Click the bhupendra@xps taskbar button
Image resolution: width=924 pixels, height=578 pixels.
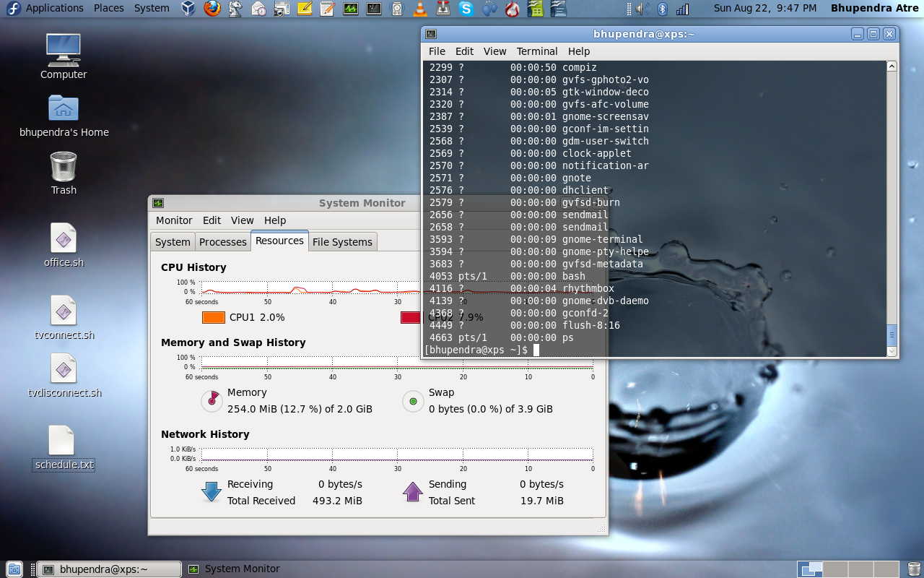(108, 569)
